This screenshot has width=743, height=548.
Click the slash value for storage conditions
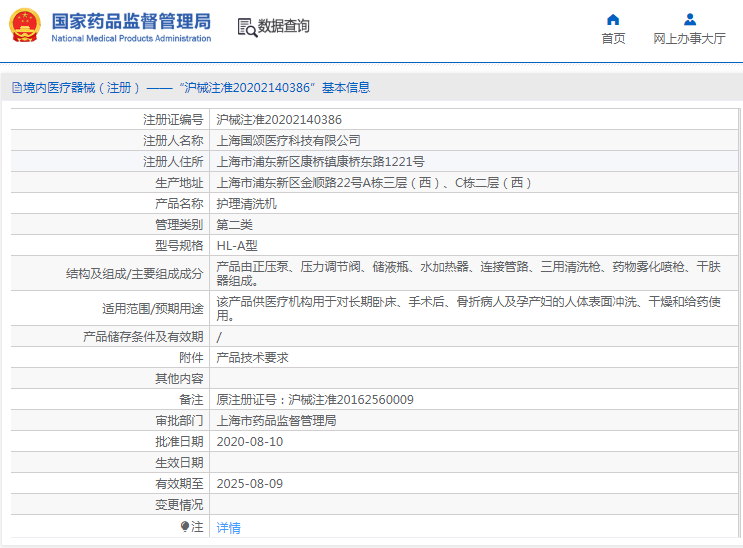click(x=219, y=337)
